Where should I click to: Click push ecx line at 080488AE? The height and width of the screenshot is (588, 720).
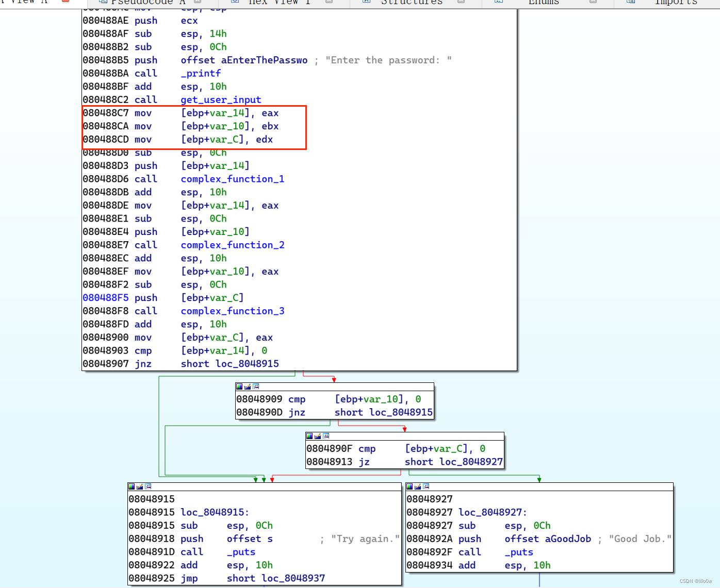[x=140, y=21]
